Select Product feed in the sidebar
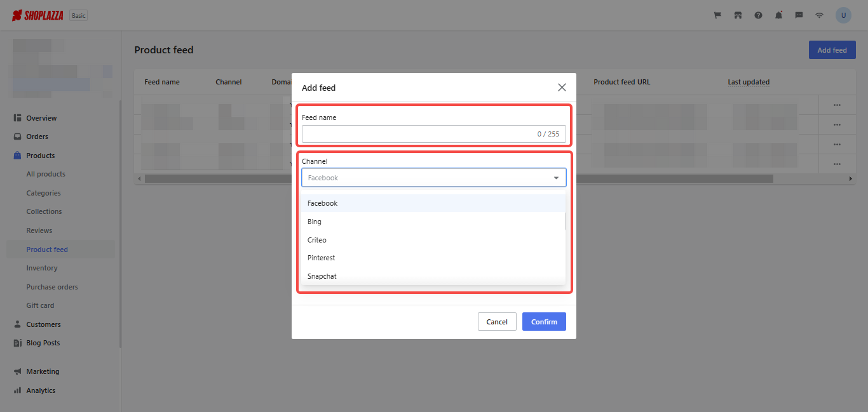 pos(47,249)
